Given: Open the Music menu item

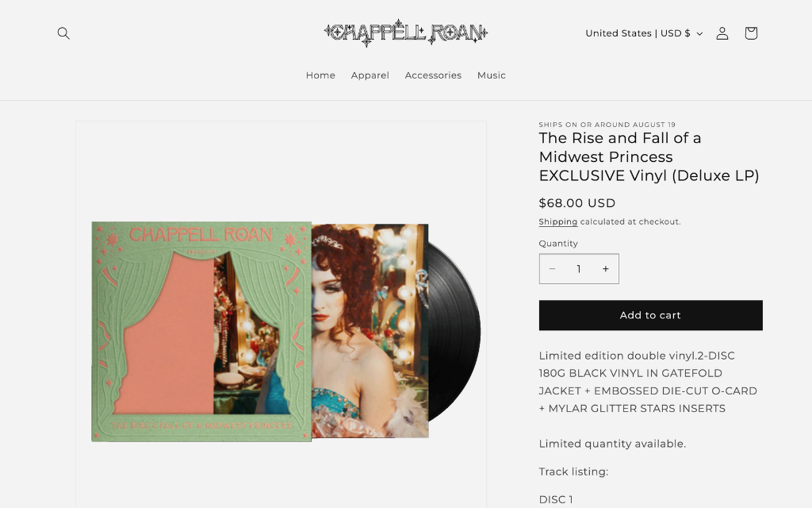Looking at the screenshot, I should point(492,75).
